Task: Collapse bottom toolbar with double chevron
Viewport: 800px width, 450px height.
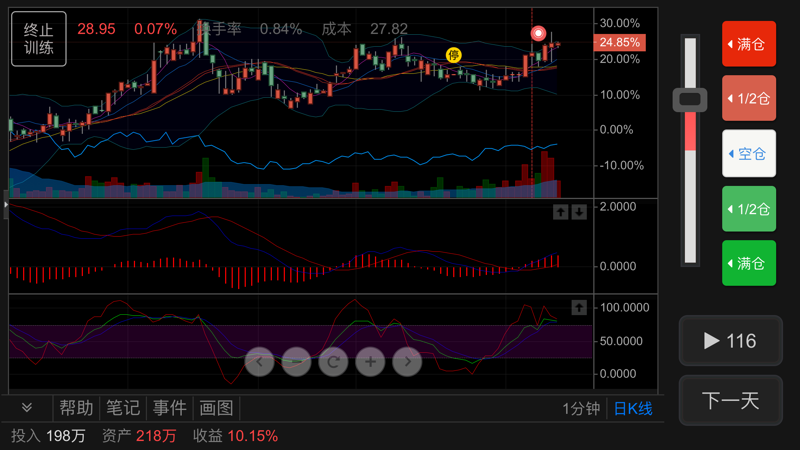Action: [27, 407]
